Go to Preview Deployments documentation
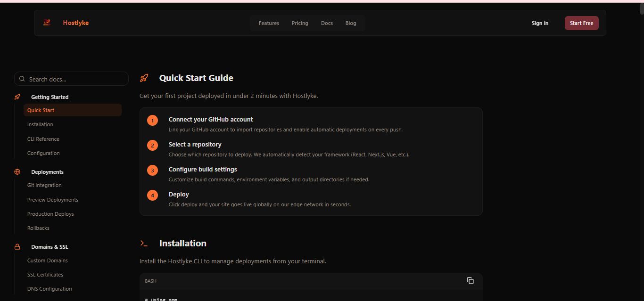This screenshot has width=644, height=301. [52, 199]
